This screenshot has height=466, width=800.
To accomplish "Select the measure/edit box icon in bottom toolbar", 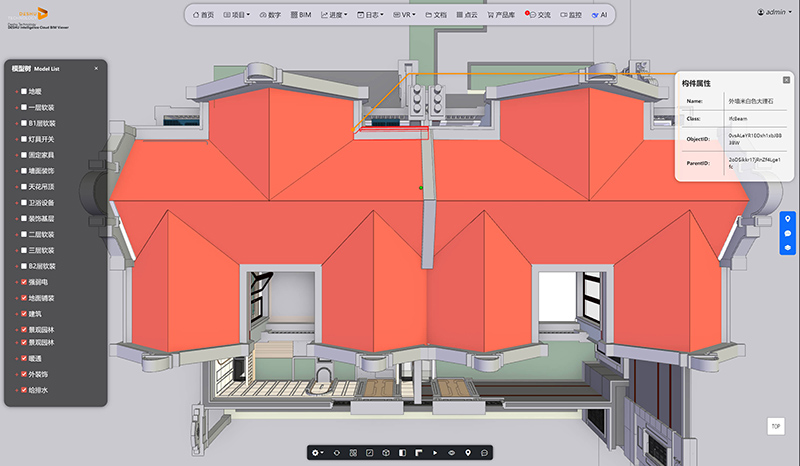I will coord(369,453).
